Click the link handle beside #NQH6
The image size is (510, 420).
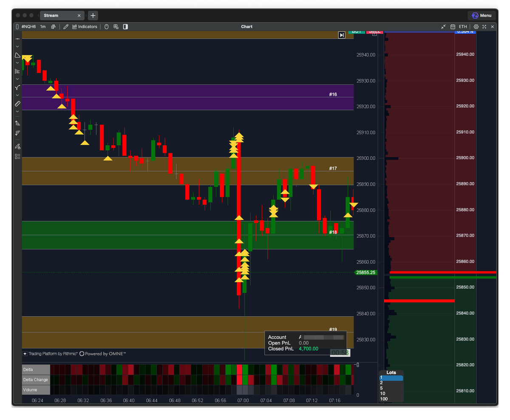click(x=17, y=27)
